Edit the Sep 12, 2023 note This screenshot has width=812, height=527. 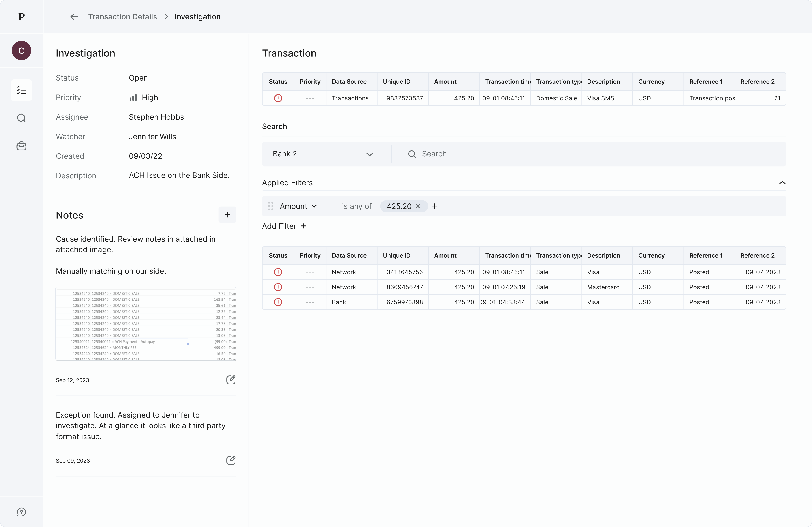(231, 380)
